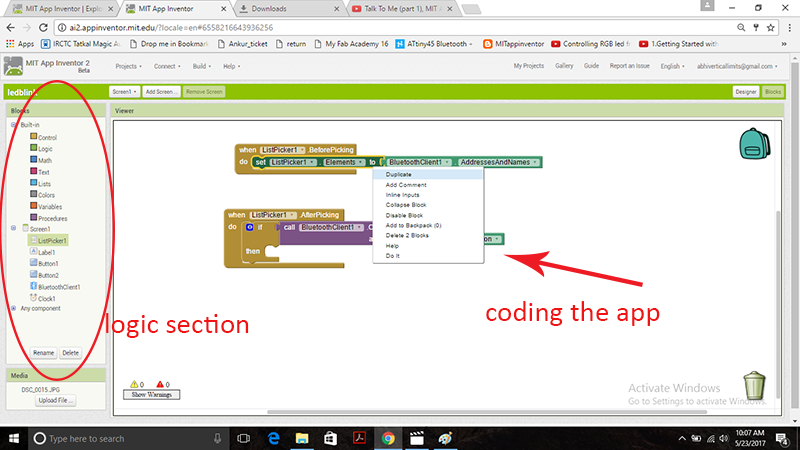Click the Rename button in Blocks panel
The image size is (800, 450).
(43, 353)
